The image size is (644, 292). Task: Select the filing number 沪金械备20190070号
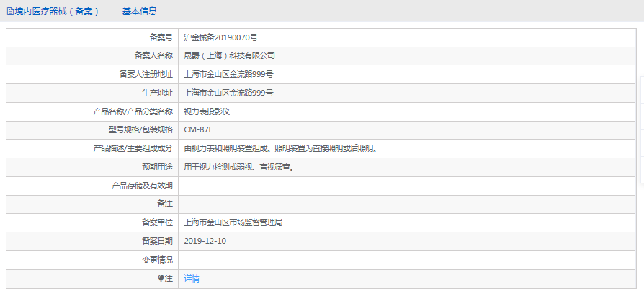(x=221, y=37)
